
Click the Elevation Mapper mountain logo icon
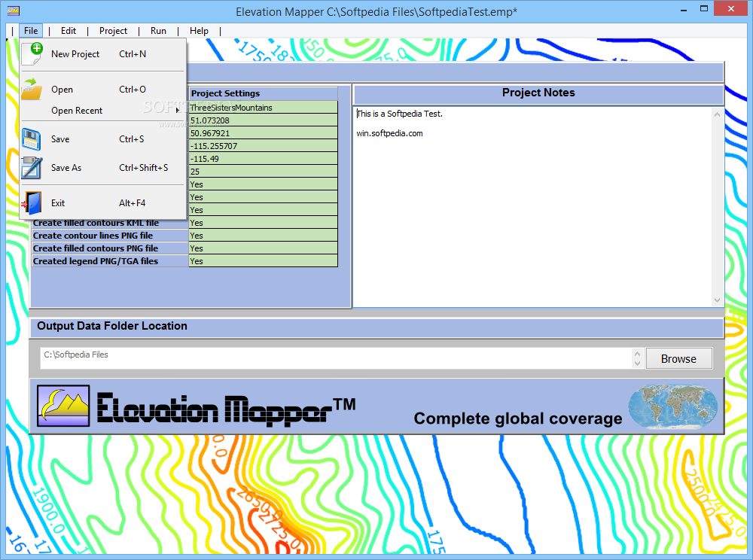click(x=63, y=406)
